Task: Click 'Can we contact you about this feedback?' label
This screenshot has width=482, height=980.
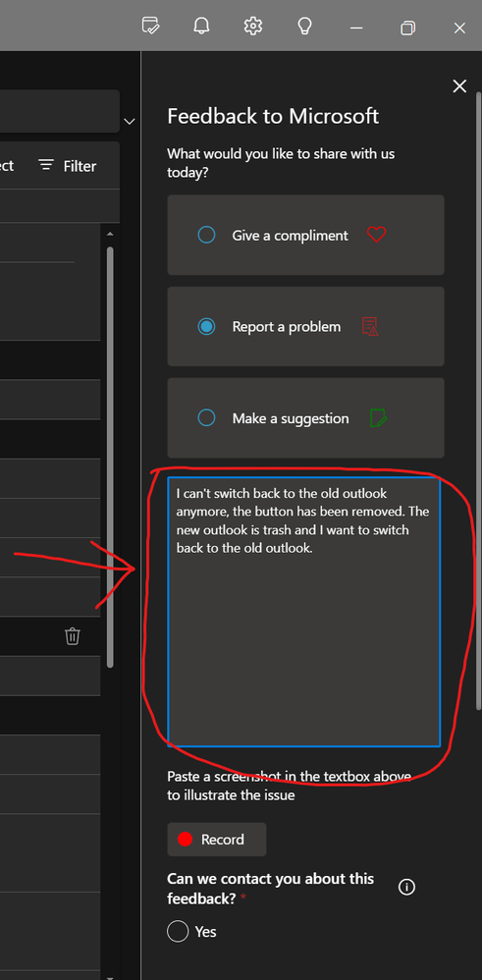Action: (271, 888)
